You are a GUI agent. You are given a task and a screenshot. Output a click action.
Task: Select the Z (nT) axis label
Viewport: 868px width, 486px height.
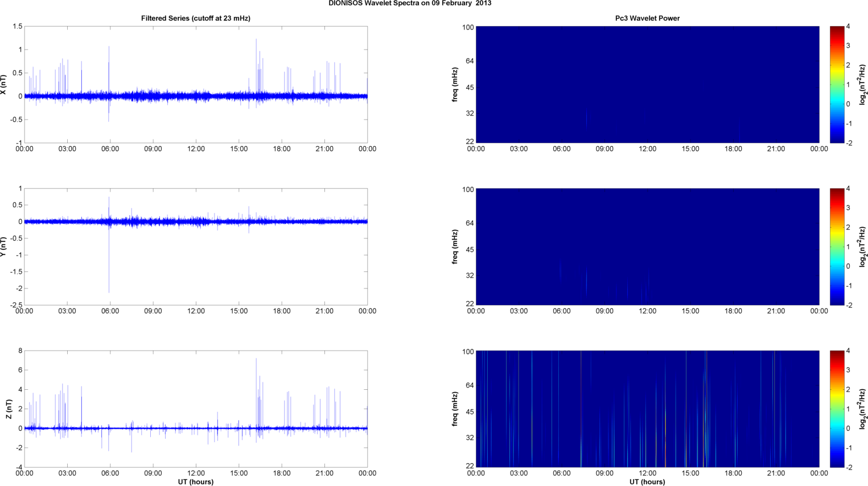coord(9,409)
